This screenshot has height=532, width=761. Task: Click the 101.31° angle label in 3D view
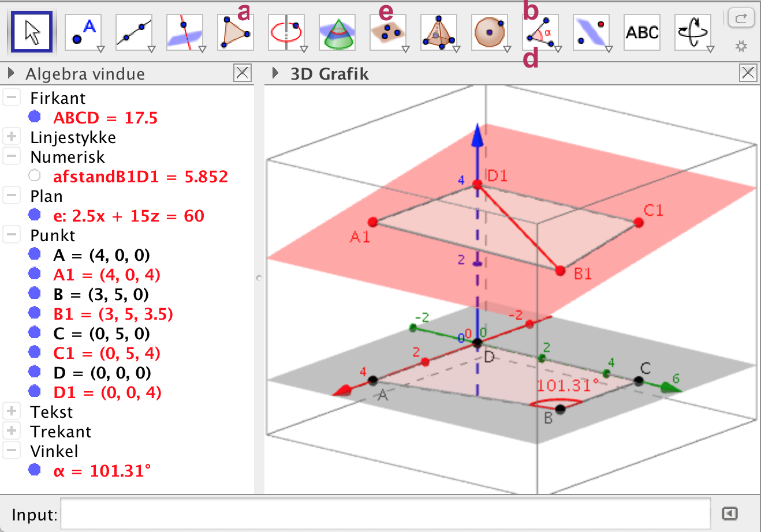[x=568, y=385]
